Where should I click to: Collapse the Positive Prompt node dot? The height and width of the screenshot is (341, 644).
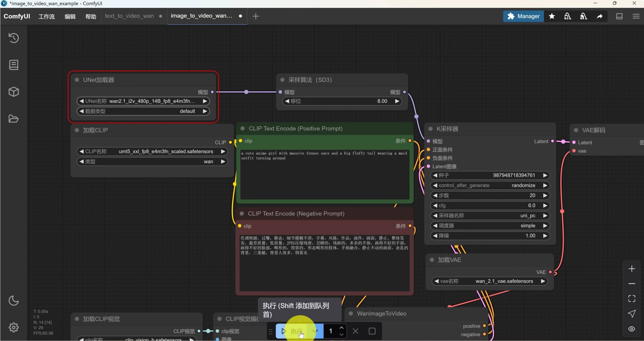click(243, 128)
